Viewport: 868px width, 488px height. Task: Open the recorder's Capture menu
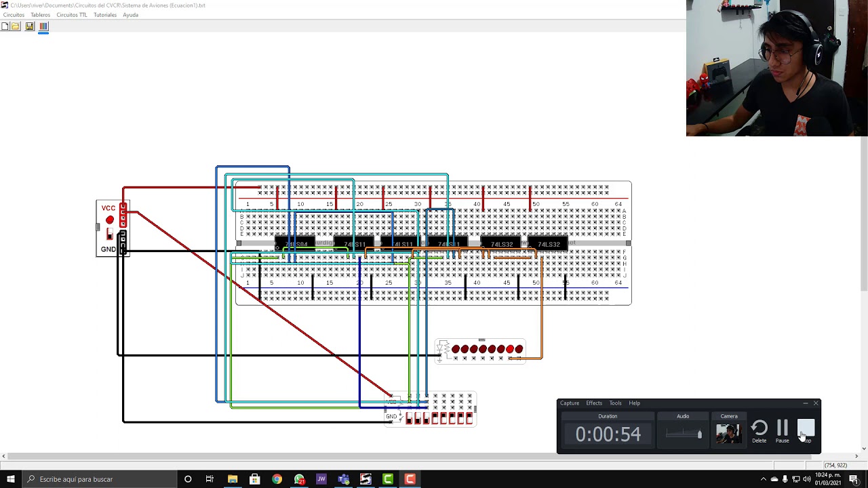[x=570, y=403]
